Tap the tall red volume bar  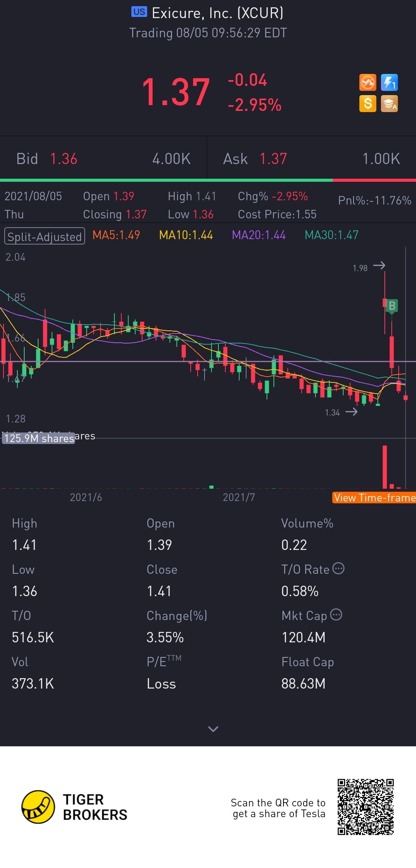(x=384, y=467)
